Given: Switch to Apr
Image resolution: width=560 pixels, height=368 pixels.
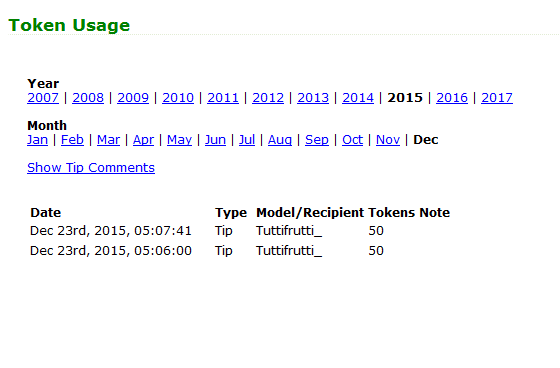Looking at the screenshot, I should click(x=143, y=140).
